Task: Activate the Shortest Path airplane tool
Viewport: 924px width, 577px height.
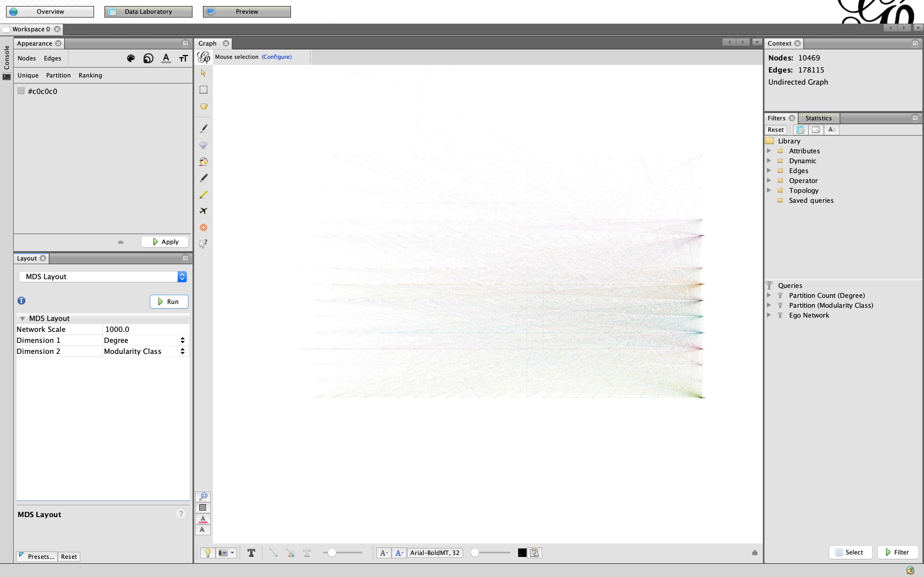Action: (x=204, y=210)
